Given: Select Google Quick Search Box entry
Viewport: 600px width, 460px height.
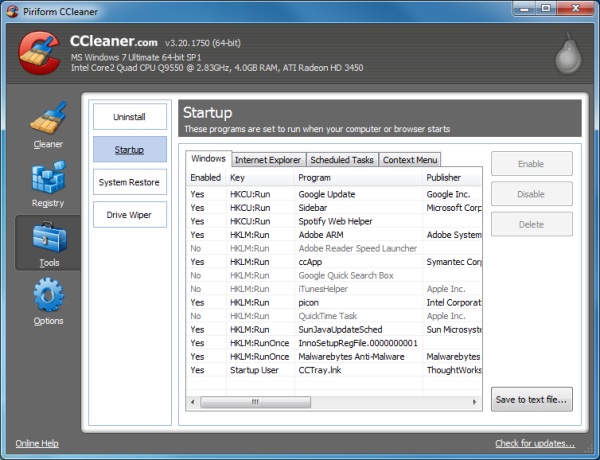Looking at the screenshot, I should pyautogui.click(x=334, y=276).
